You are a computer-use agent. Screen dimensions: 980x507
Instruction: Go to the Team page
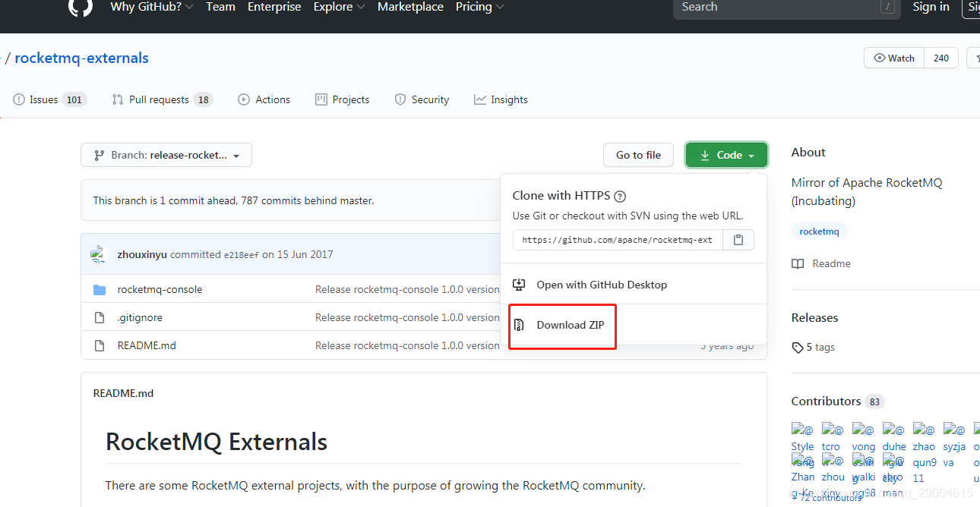pyautogui.click(x=220, y=7)
